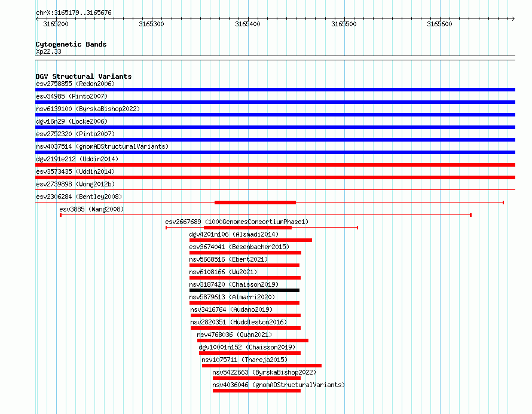Click nsv4768036 (Quan2021) red bar

click(x=253, y=341)
